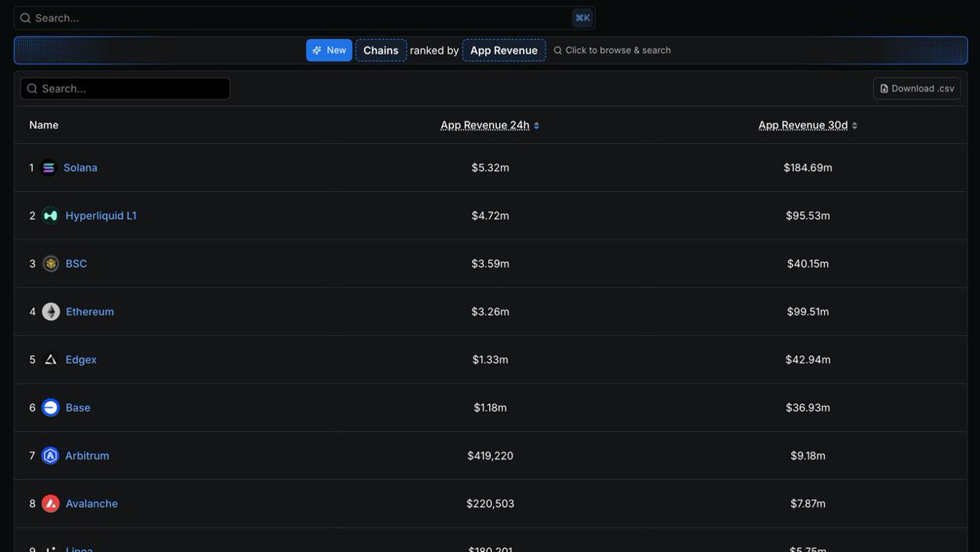Sort by App Revenue 30d arrows
This screenshot has height=552, width=980.
(x=854, y=126)
